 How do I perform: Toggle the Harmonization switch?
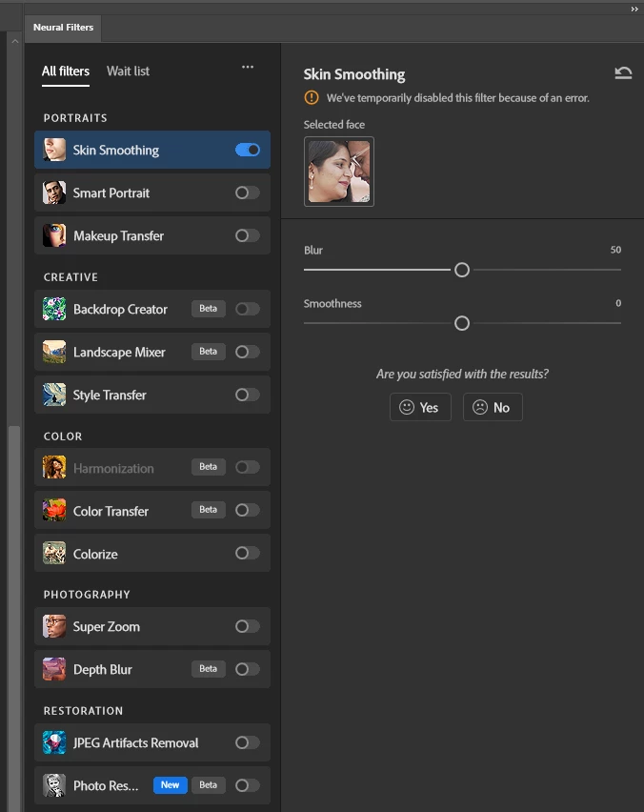[248, 467]
